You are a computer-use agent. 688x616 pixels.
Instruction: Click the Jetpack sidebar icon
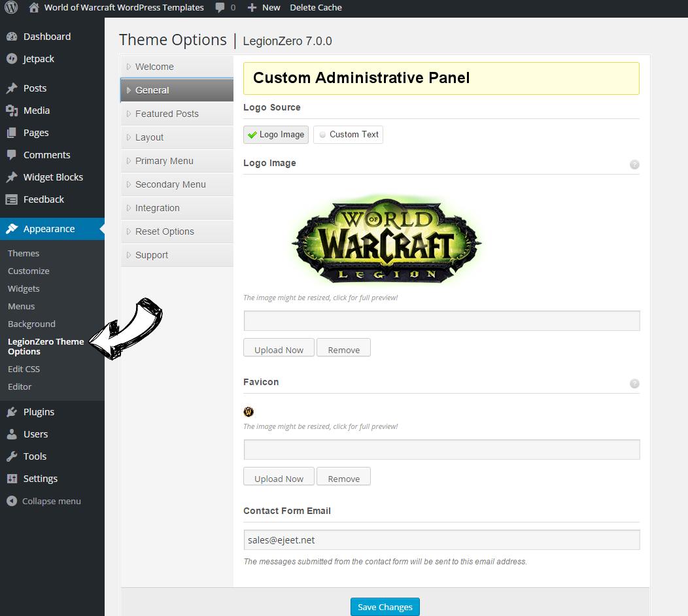12,59
